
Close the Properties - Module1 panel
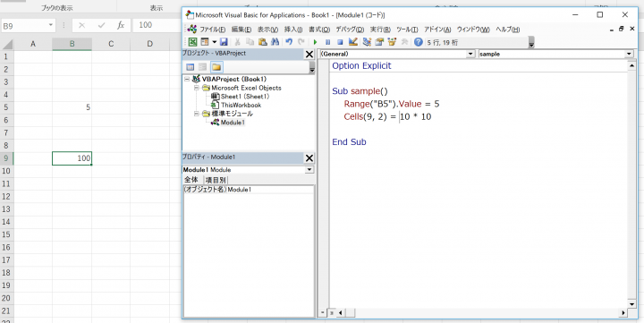pyautogui.click(x=309, y=158)
